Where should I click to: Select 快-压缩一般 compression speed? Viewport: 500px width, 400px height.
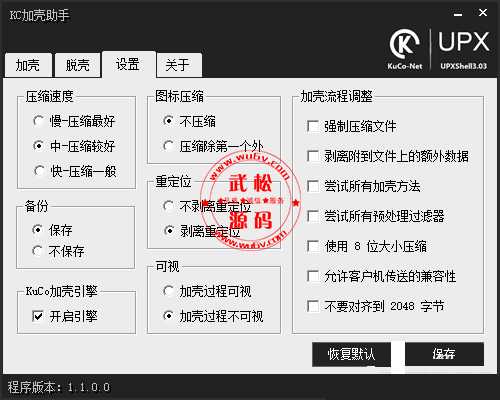(75, 171)
